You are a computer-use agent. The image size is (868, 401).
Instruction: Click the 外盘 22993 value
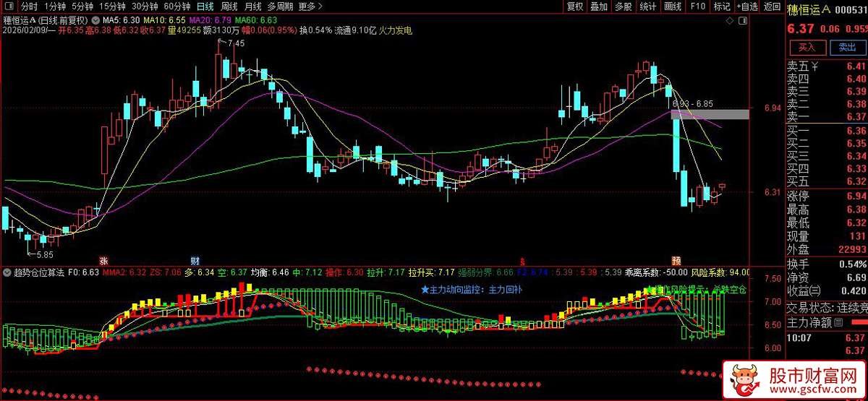click(852, 249)
